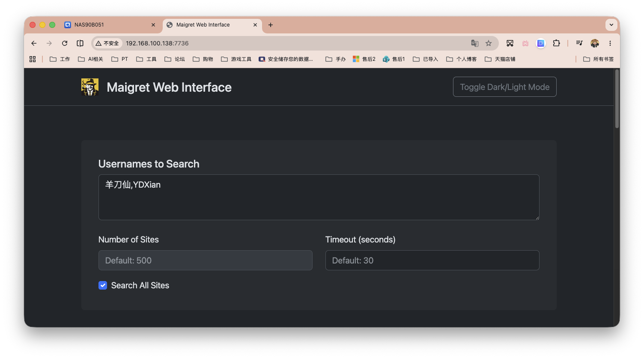This screenshot has width=644, height=359.
Task: Go forward with the browser arrow
Action: coord(49,43)
